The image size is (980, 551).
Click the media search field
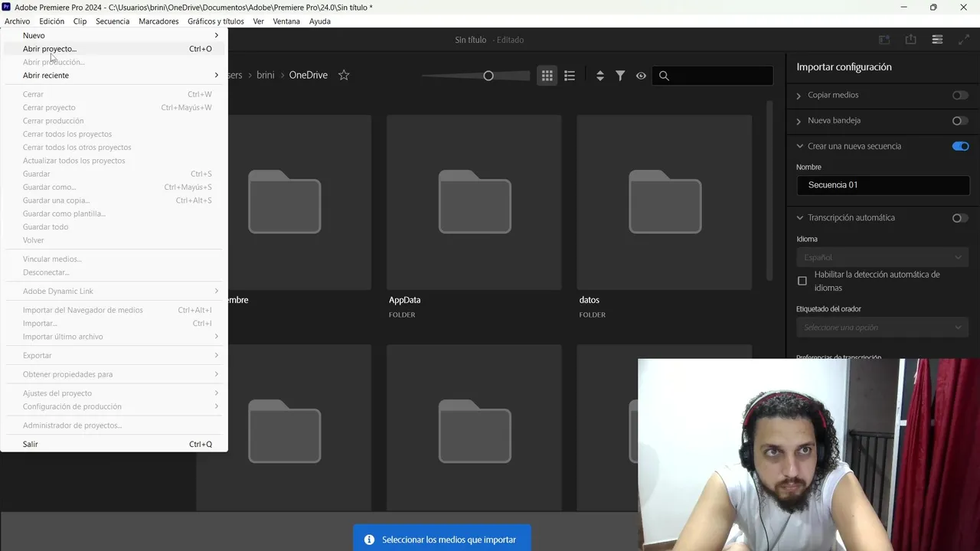click(x=713, y=75)
